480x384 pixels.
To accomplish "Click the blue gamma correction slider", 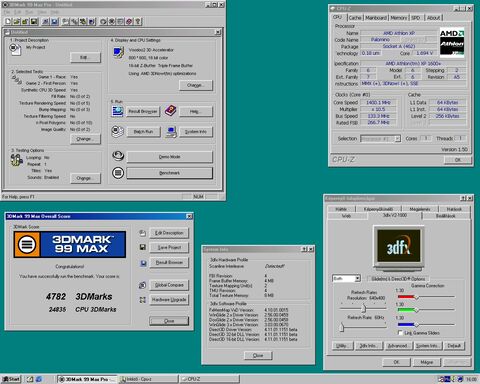I will [x=426, y=324].
